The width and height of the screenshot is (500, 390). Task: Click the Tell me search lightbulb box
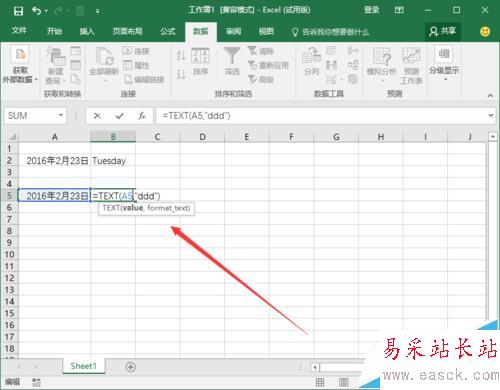point(330,32)
